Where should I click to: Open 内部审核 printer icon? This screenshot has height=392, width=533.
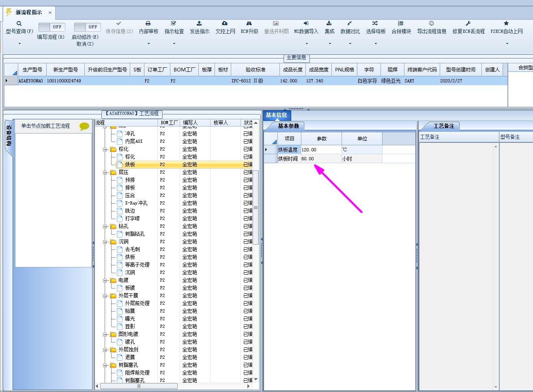(x=148, y=24)
